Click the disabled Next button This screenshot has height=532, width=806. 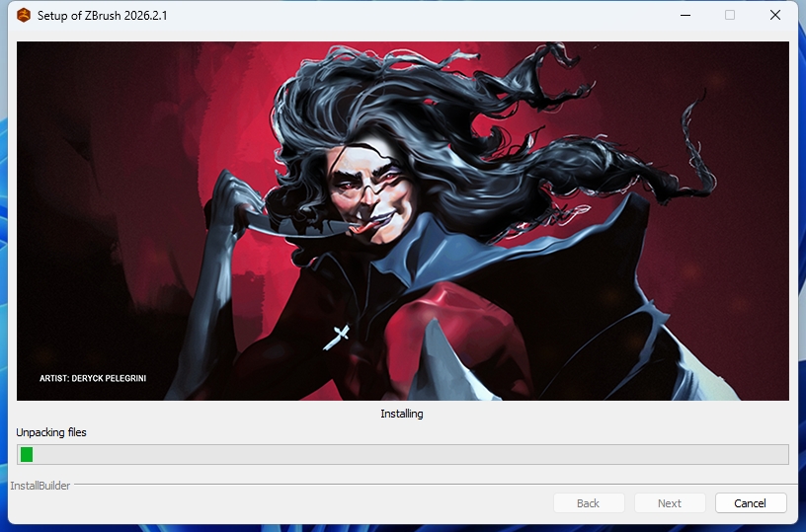click(x=670, y=503)
